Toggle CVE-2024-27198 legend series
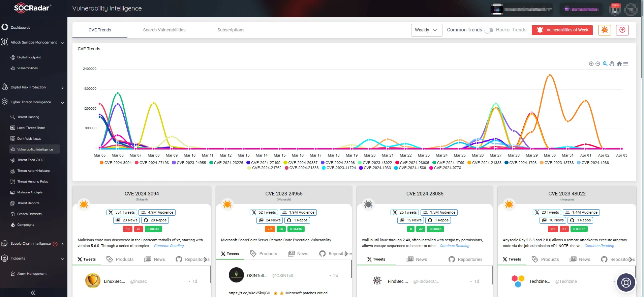 152,163
